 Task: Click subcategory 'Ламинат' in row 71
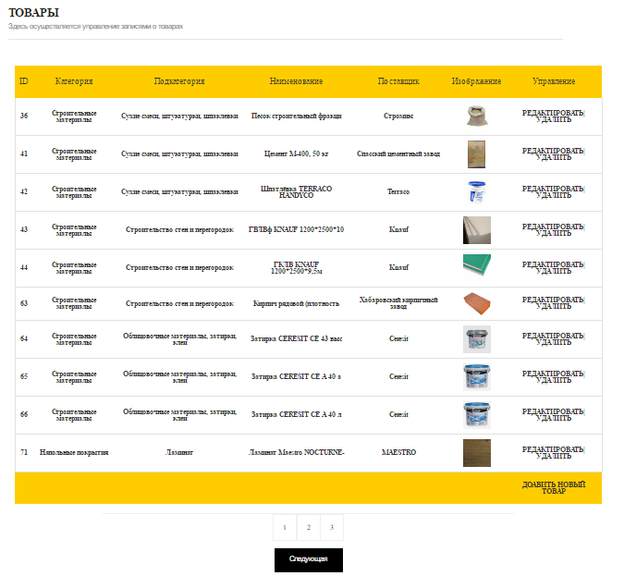point(179,453)
